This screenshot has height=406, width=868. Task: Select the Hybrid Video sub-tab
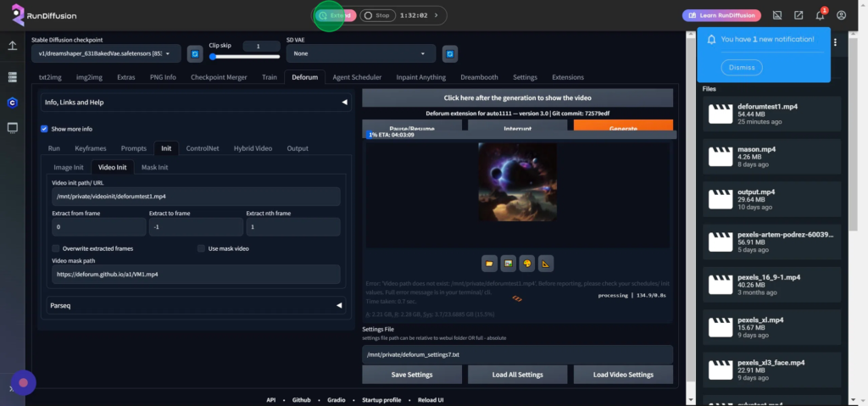(x=253, y=148)
